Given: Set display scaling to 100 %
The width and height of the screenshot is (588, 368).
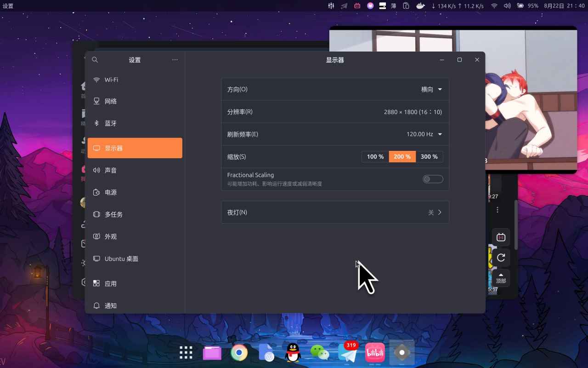Looking at the screenshot, I should click(x=375, y=157).
